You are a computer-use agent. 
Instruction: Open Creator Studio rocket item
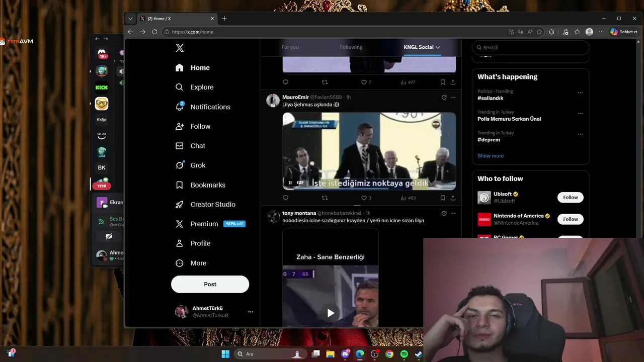tap(205, 205)
